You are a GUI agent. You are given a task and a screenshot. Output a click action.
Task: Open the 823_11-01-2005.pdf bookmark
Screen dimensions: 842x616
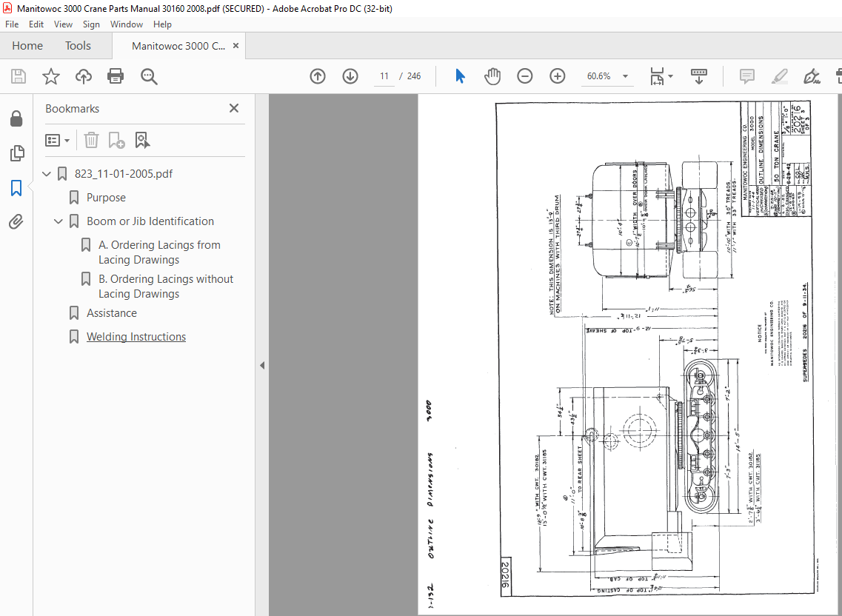(124, 174)
